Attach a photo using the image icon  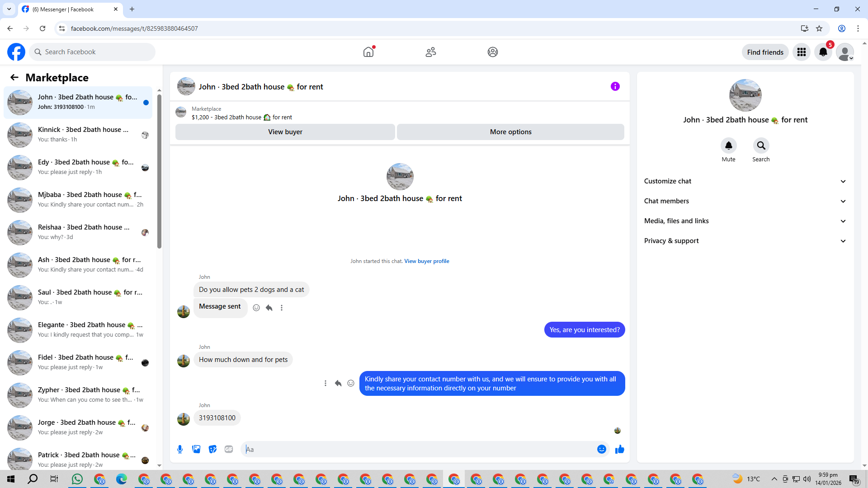coord(196,449)
